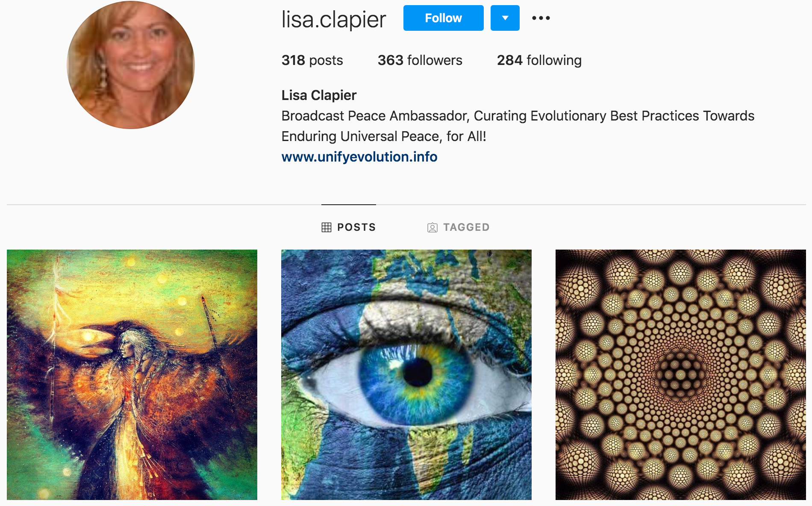
Task: Open the golden spheres pattern post
Action: pyautogui.click(x=681, y=375)
